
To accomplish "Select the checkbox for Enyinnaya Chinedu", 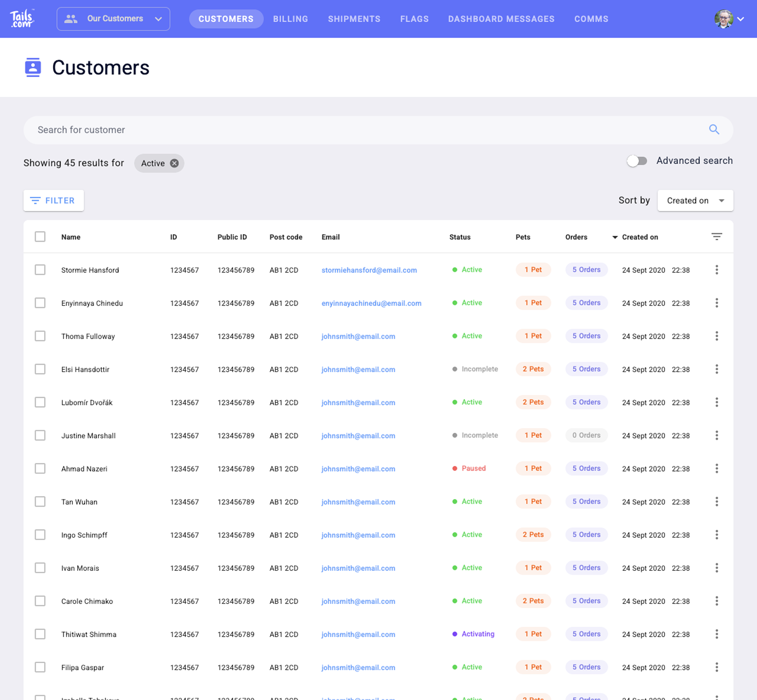I will 40,303.
